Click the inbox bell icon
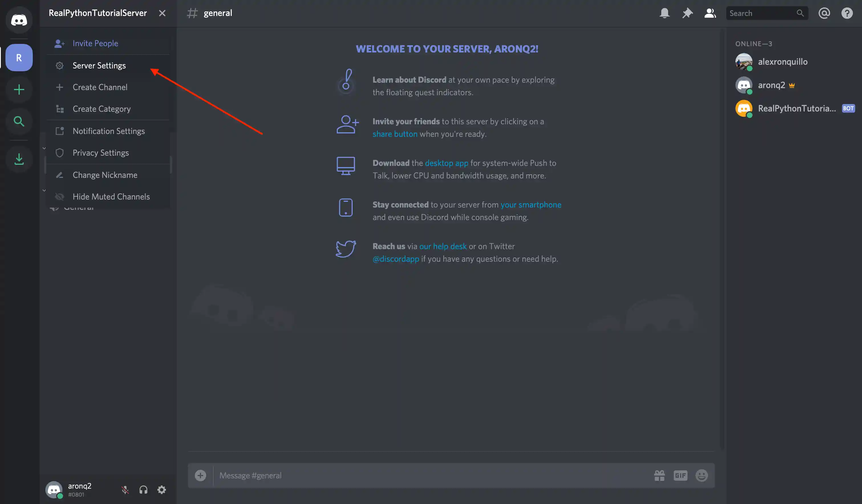 point(665,13)
